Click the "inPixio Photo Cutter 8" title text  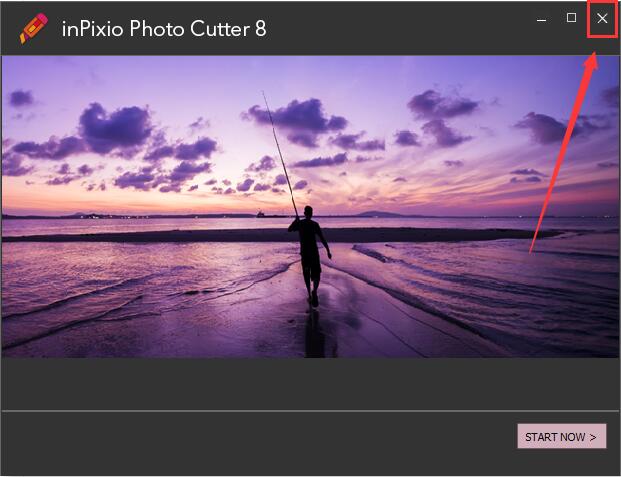[164, 29]
